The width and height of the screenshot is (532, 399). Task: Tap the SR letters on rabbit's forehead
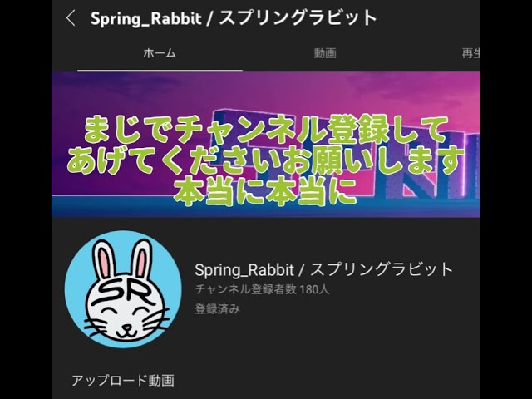124,291
